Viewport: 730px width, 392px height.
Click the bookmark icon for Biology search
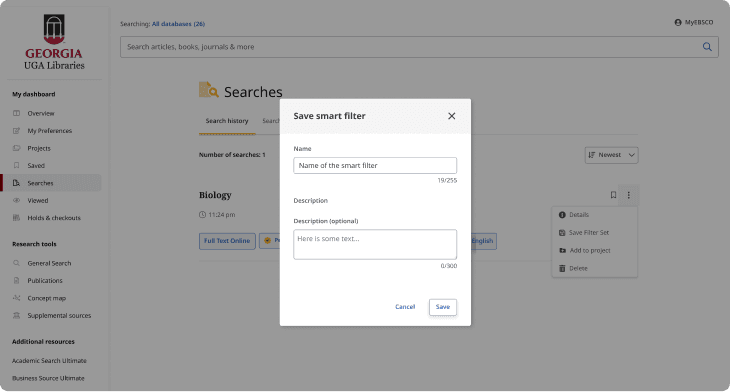(x=613, y=195)
